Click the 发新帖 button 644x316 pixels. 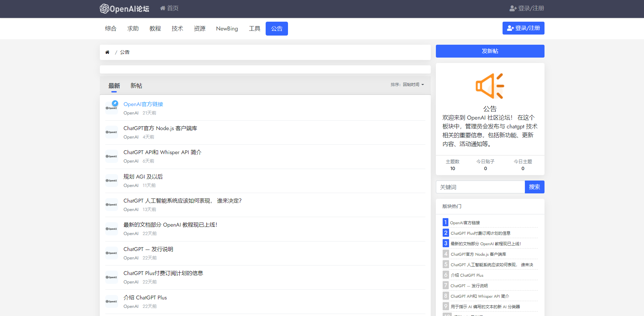click(490, 51)
